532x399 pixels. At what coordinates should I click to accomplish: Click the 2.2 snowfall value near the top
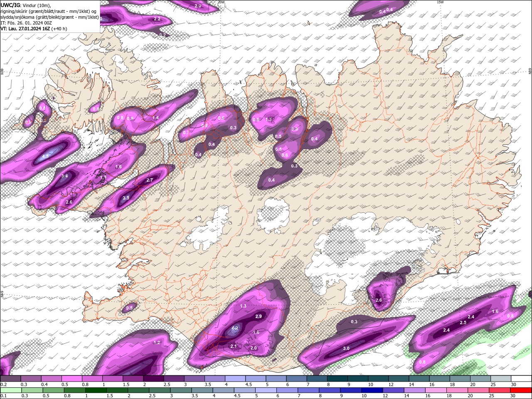(x=157, y=19)
